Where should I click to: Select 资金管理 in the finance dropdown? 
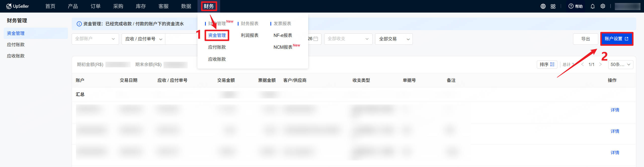pyautogui.click(x=217, y=35)
